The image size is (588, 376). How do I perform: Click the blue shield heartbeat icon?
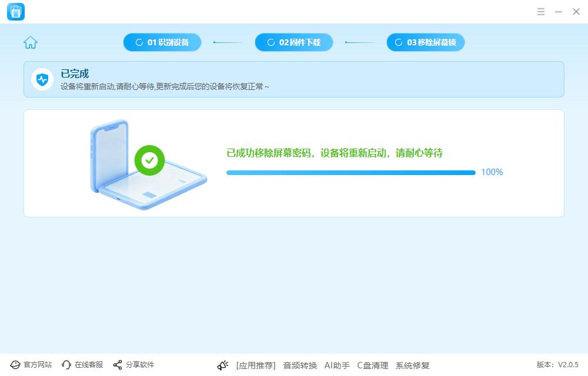42,79
